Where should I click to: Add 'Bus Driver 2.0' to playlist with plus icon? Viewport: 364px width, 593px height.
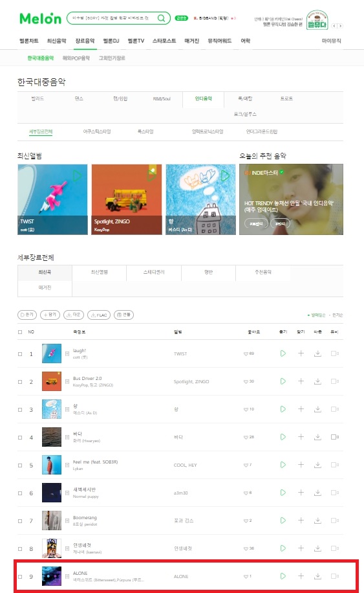(x=301, y=381)
